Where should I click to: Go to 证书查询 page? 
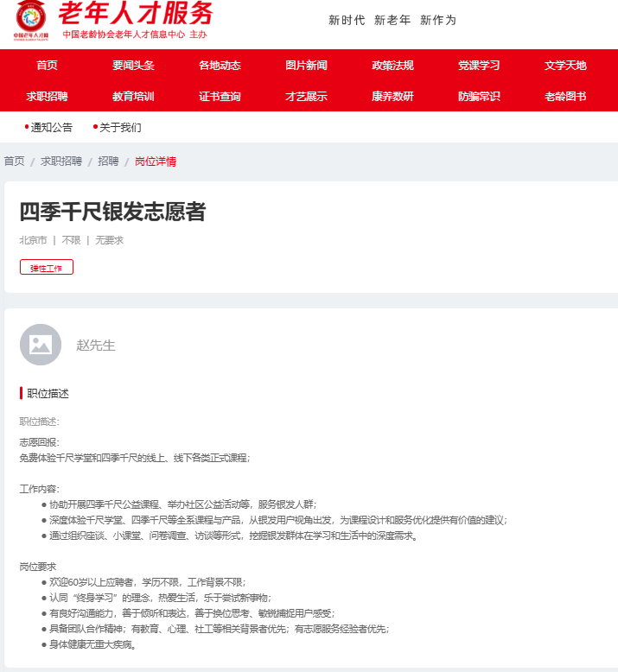click(x=220, y=97)
